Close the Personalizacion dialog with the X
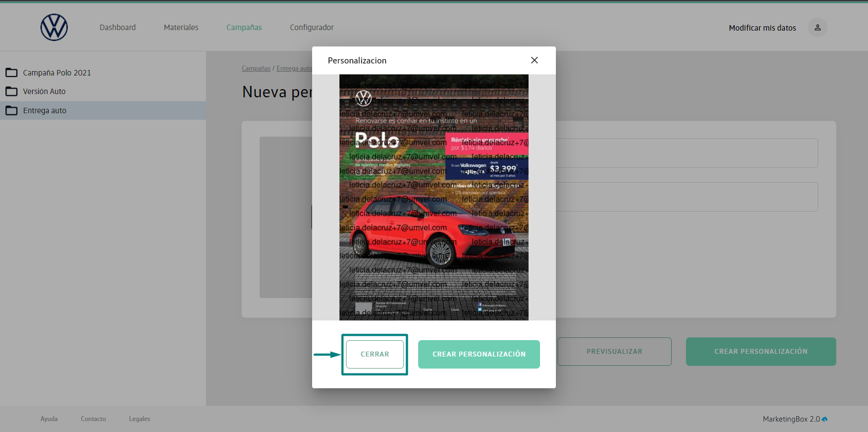Image resolution: width=868 pixels, height=432 pixels. [x=535, y=60]
